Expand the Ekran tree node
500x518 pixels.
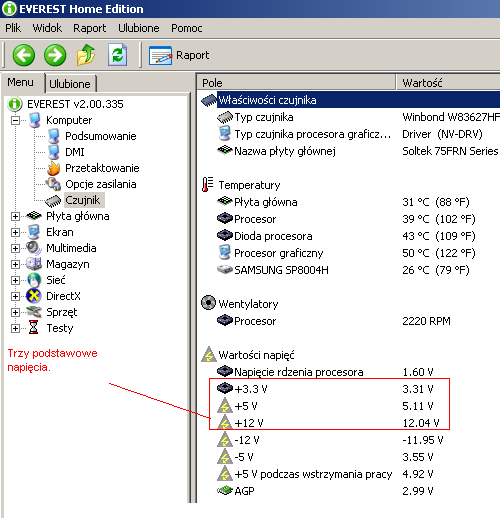click(x=15, y=232)
